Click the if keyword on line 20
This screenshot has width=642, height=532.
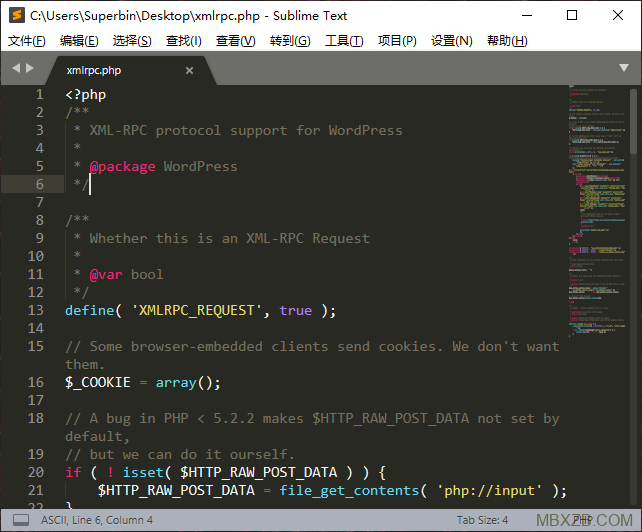click(x=73, y=472)
